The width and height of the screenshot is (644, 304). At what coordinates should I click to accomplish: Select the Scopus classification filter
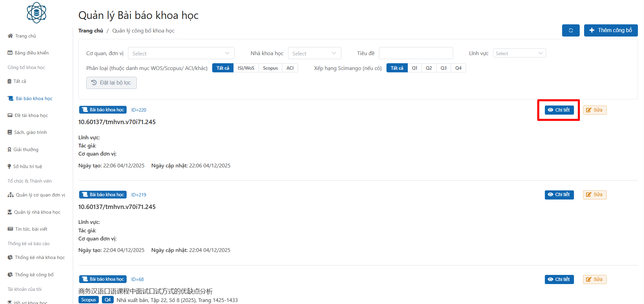tap(270, 68)
